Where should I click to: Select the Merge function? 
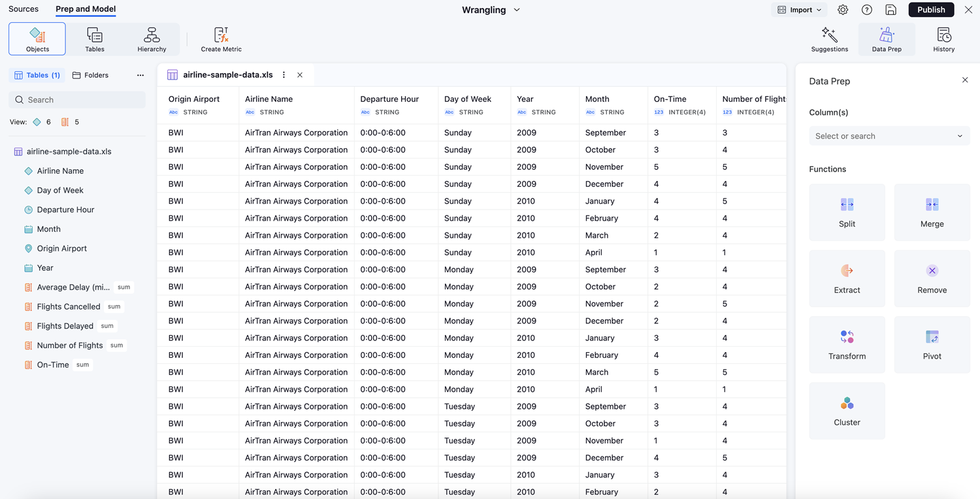[x=932, y=212]
